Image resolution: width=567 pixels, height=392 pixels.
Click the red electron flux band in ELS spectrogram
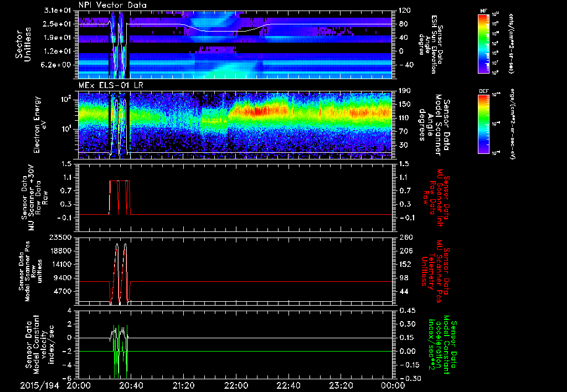click(x=259, y=111)
